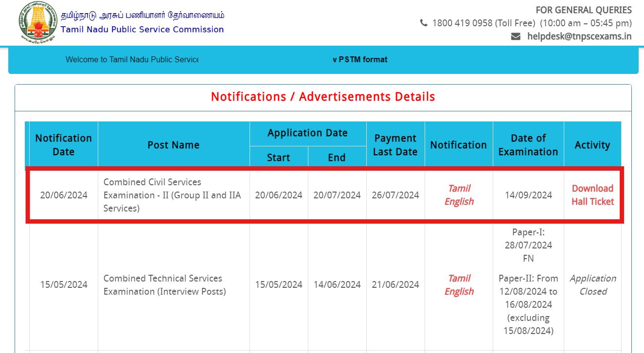Open Tamil notification for Combined Technical Services
Screen dimensions: 644x353
(459, 278)
